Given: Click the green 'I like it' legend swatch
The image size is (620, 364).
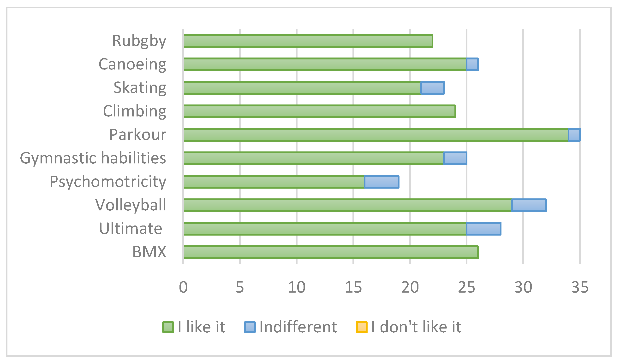Looking at the screenshot, I should pos(168,327).
